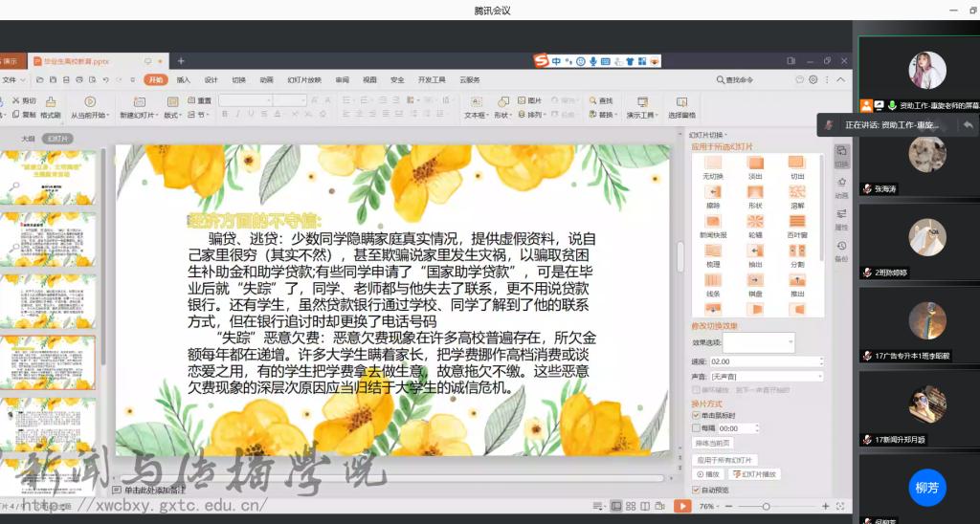
Task: Toggle the 单击鼠标时 checkbox
Action: pos(697,415)
